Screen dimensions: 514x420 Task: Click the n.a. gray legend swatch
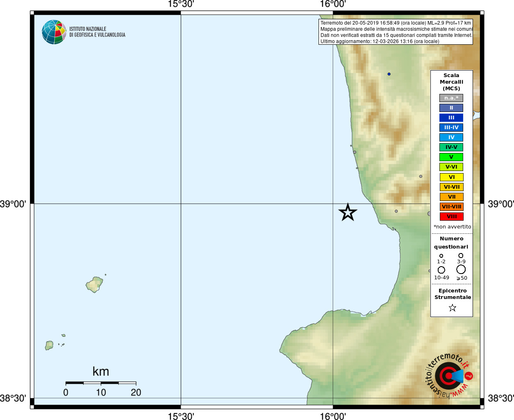coord(451,98)
